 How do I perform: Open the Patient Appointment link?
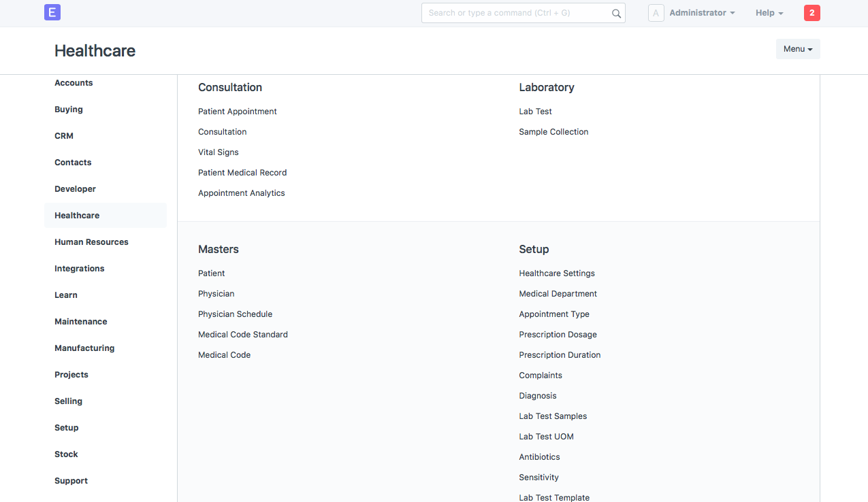pos(238,112)
